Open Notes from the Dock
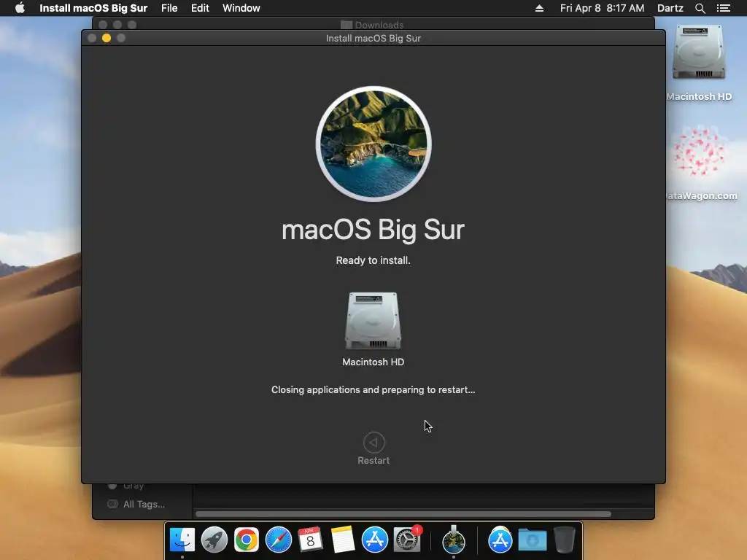Image resolution: width=747 pixels, height=560 pixels. point(343,540)
